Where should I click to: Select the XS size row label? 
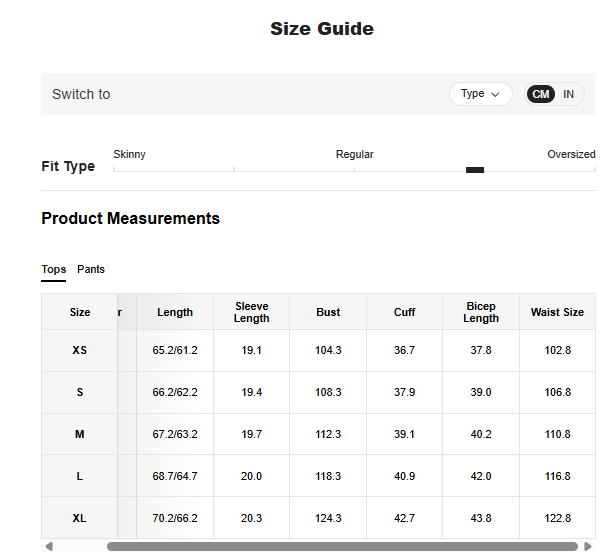[x=80, y=351]
